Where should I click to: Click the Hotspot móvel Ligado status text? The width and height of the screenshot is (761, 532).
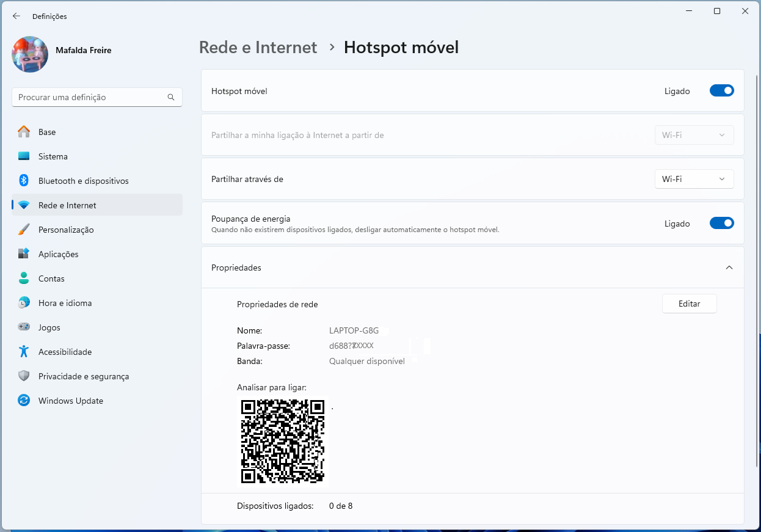click(677, 91)
